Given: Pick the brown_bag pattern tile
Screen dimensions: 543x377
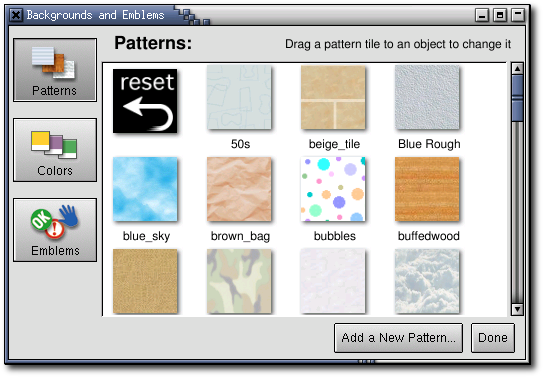Looking at the screenshot, I should tap(239, 189).
